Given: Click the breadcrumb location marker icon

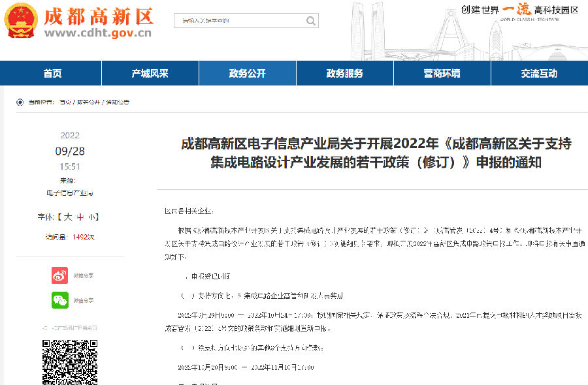Looking at the screenshot, I should click(20, 102).
